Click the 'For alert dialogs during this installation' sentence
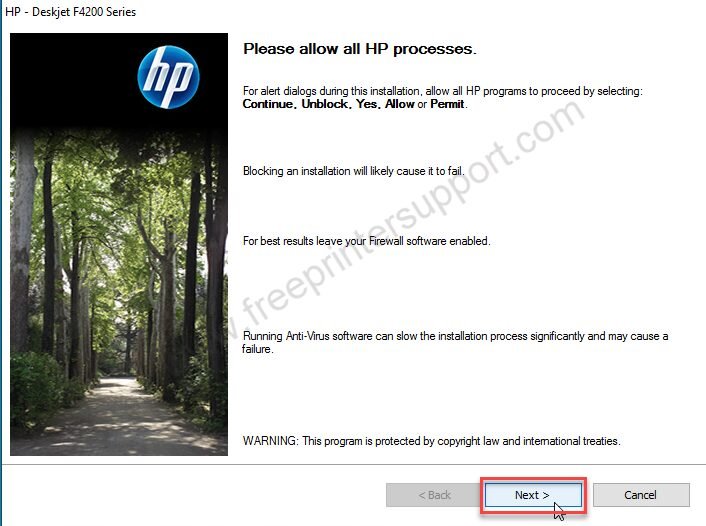The image size is (706, 526). (443, 91)
